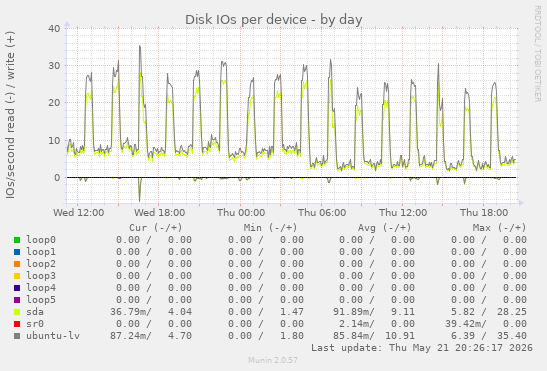Click the y-axis title IOs/second read / write
The image size is (547, 371).
pos(10,115)
